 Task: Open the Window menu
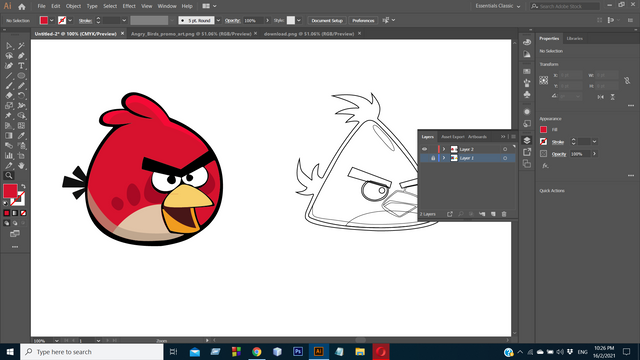[x=167, y=6]
